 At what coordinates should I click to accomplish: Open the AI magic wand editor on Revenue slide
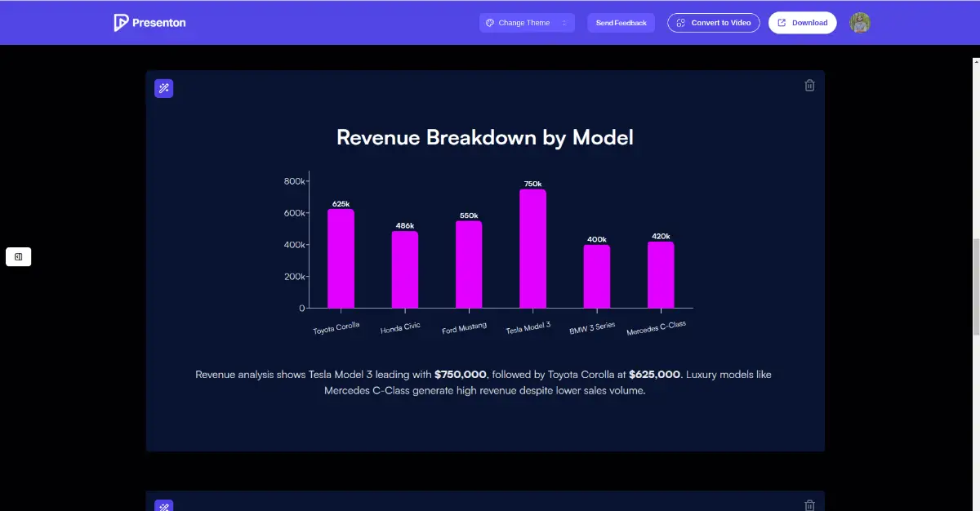(x=163, y=88)
